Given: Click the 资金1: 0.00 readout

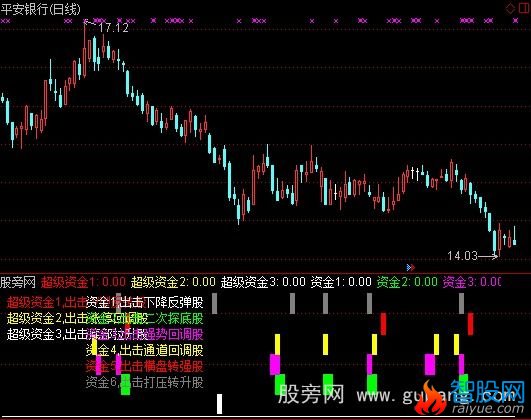Looking at the screenshot, I should pyautogui.click(x=341, y=282).
